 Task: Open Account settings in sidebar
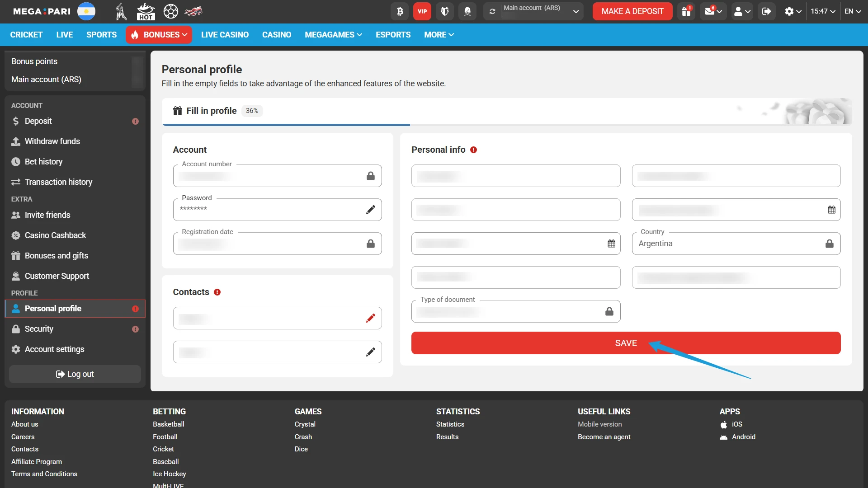[75, 349]
